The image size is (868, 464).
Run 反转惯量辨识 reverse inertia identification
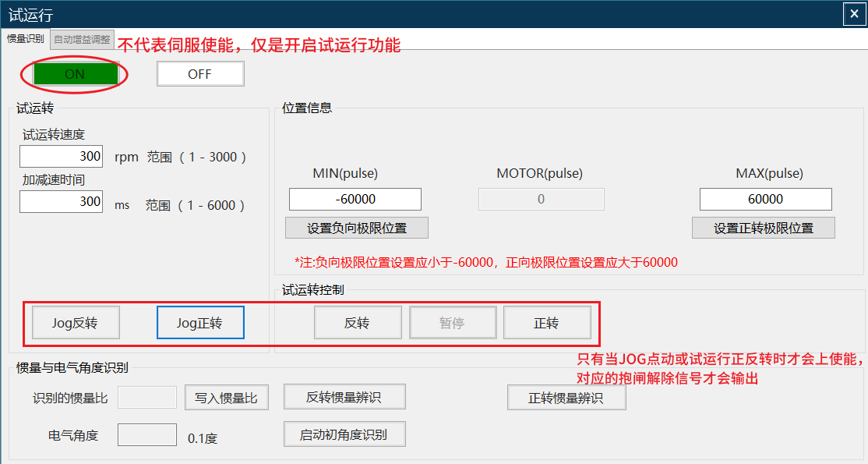tap(344, 396)
